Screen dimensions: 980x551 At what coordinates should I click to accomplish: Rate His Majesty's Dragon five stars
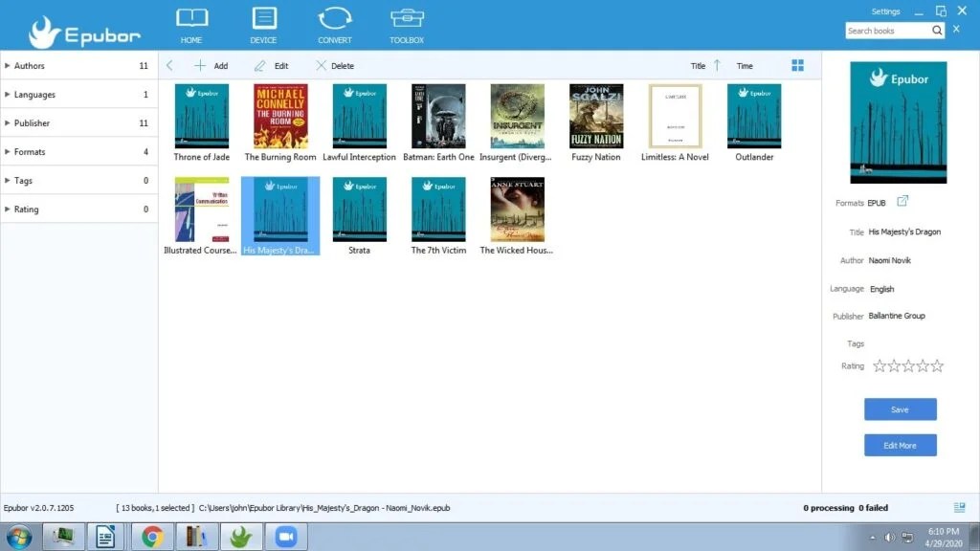(x=936, y=364)
